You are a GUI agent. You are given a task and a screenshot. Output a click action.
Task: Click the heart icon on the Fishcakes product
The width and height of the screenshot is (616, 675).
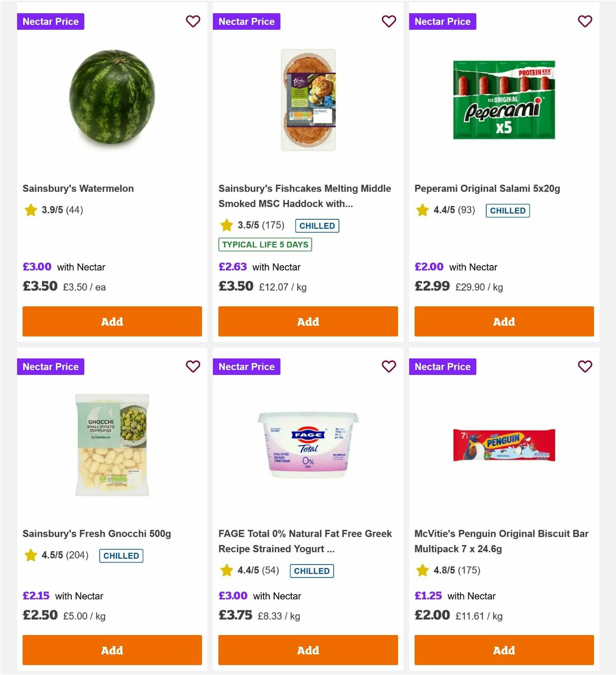[x=389, y=22]
